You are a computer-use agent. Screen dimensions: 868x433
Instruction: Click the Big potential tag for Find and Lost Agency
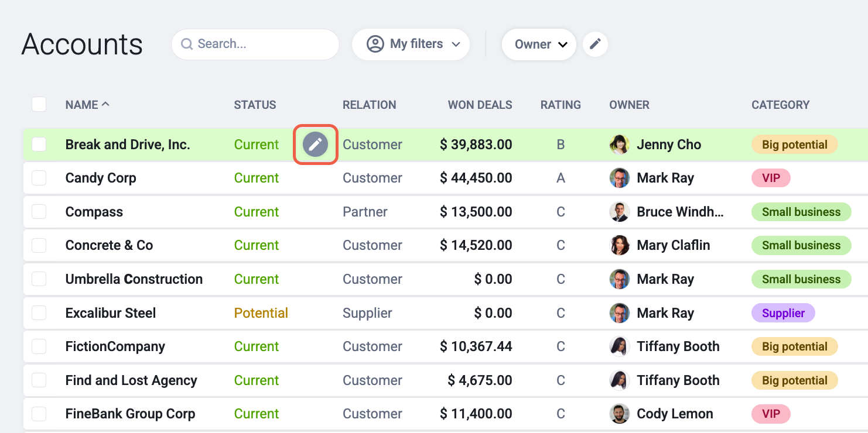pos(795,380)
